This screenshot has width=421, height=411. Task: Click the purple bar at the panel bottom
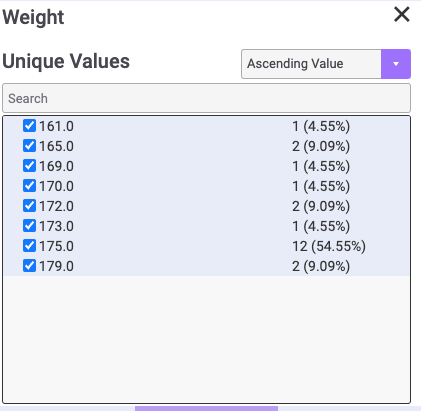coord(206,408)
